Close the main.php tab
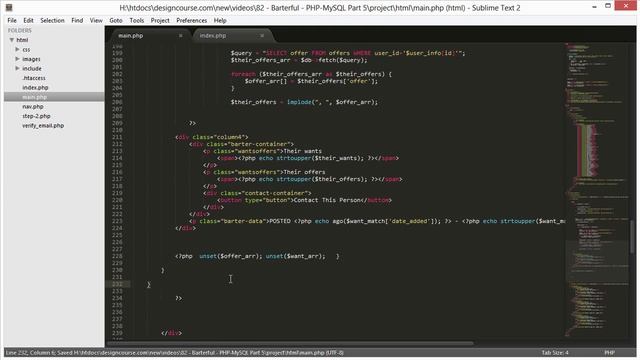Image resolution: width=640 pixels, height=360 pixels. click(180, 36)
